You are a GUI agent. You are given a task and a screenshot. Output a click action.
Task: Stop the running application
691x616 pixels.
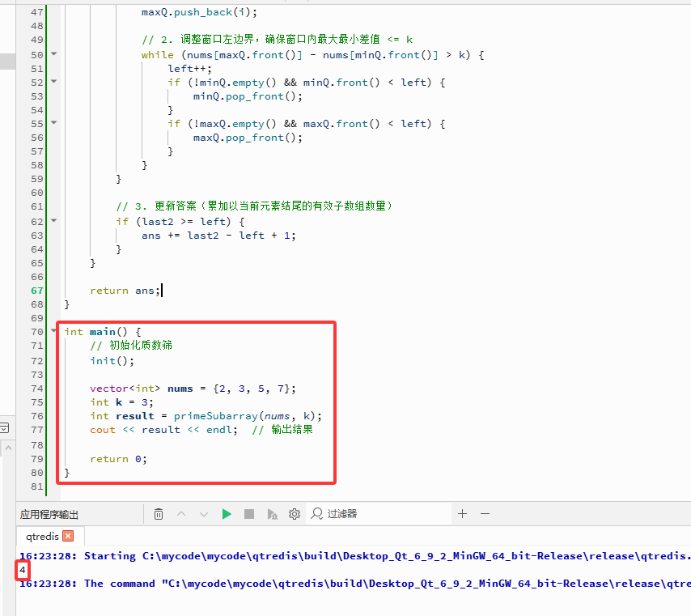pyautogui.click(x=249, y=514)
